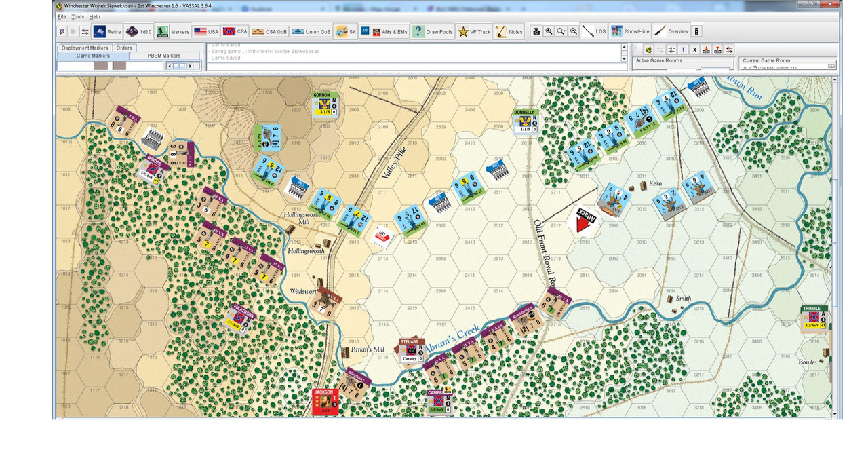Click the red swap arrows icon
Screen dimensions: 868x473
coord(729,50)
